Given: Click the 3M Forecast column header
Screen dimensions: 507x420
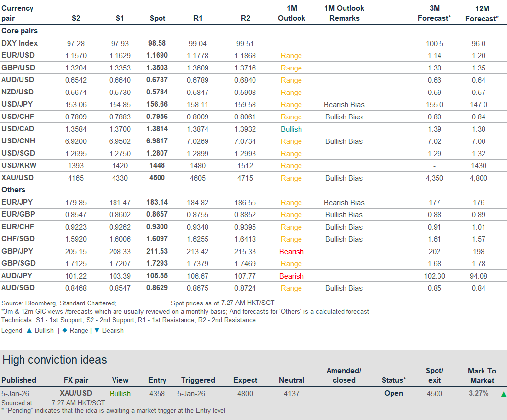Looking at the screenshot, I should click(434, 13).
